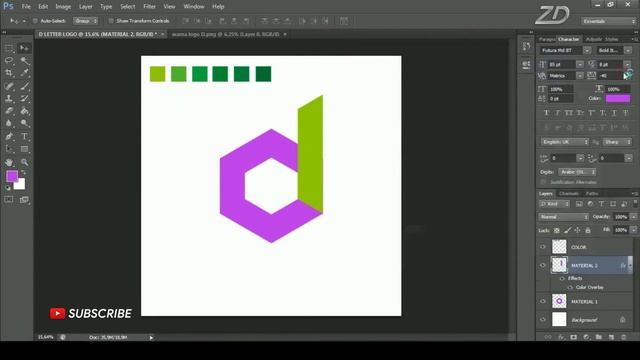Switch to the Paths tab
This screenshot has height=360, width=640.
(592, 193)
